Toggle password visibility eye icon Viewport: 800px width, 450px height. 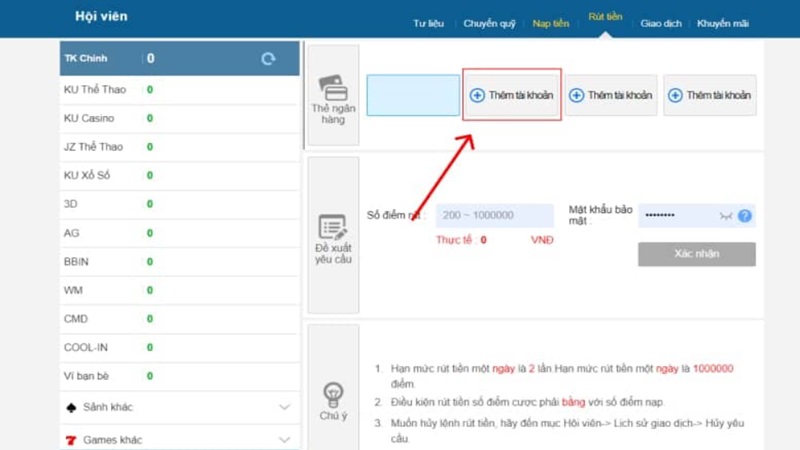click(x=726, y=216)
